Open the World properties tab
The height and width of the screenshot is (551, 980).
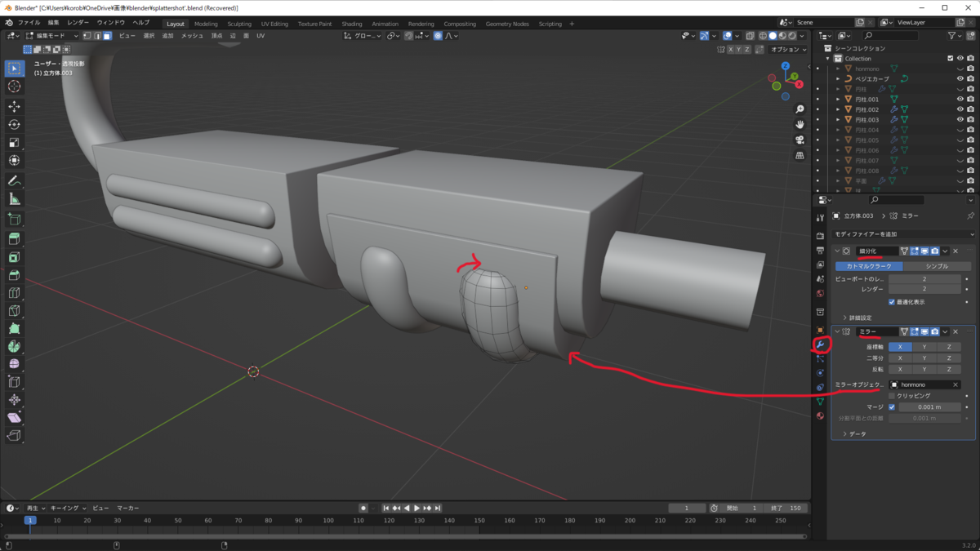tap(820, 293)
